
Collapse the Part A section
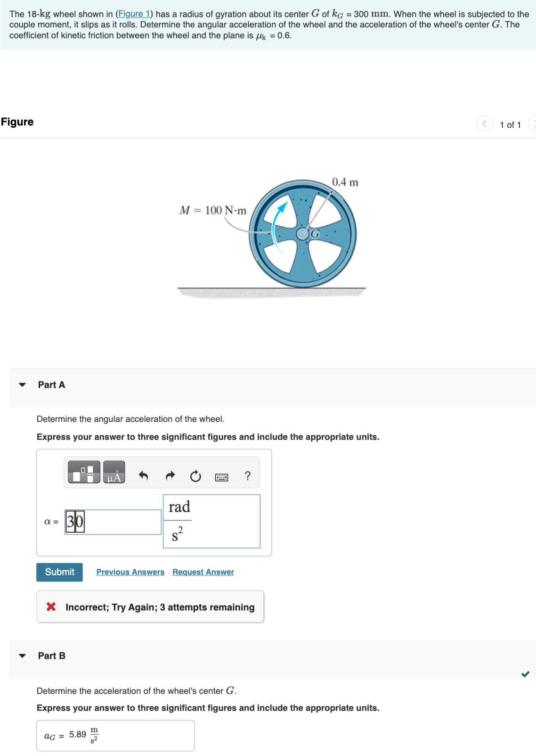point(22,385)
